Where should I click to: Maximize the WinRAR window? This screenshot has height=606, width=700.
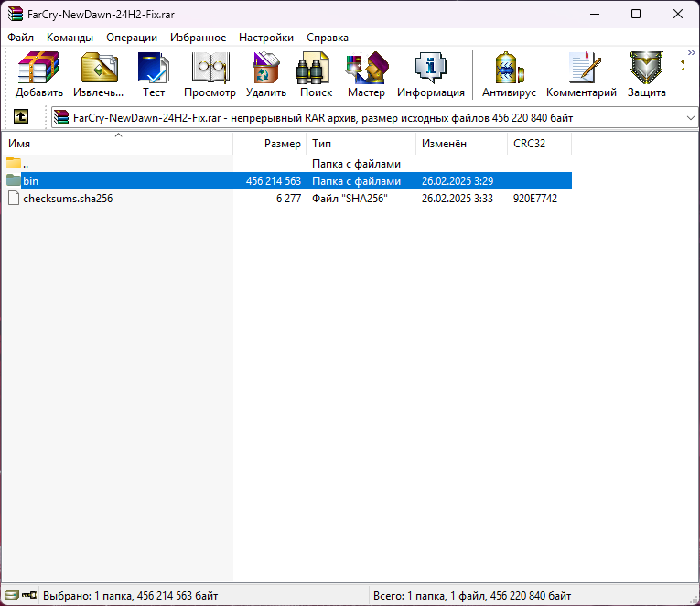pos(636,14)
